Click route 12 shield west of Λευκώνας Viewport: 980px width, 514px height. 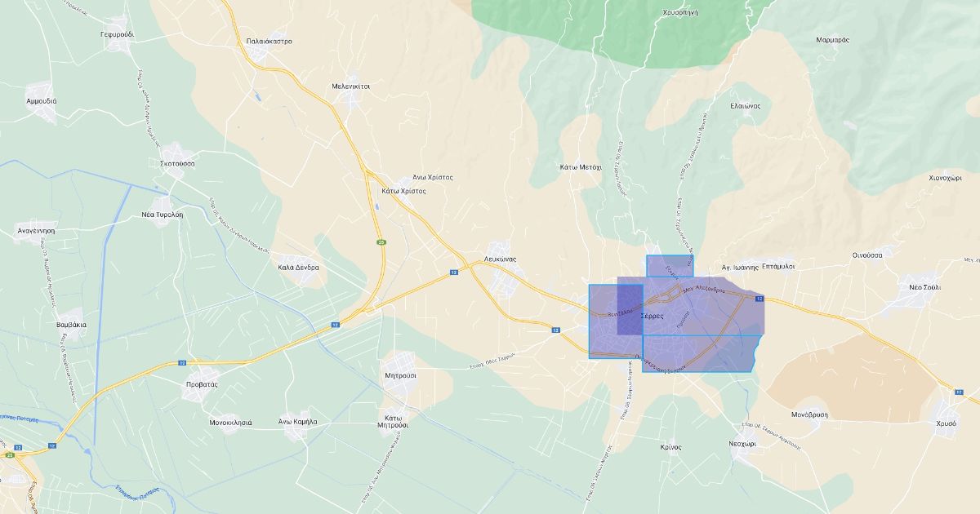453,273
